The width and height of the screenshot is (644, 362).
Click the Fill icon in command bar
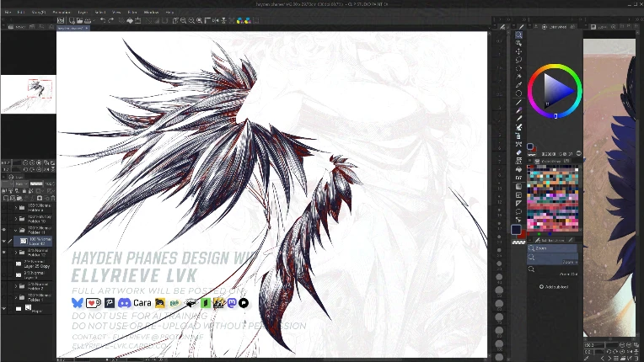tap(130, 20)
